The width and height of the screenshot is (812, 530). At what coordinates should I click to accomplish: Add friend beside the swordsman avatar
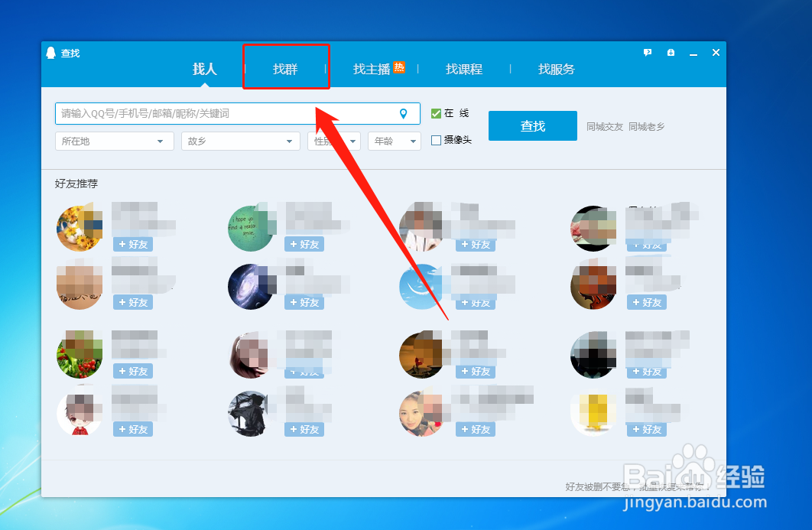(304, 429)
